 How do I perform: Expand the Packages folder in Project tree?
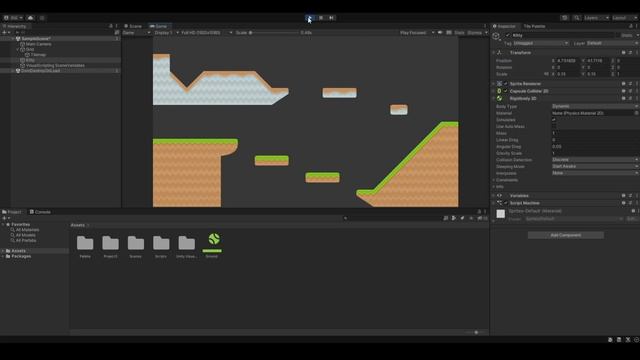pos(3,256)
